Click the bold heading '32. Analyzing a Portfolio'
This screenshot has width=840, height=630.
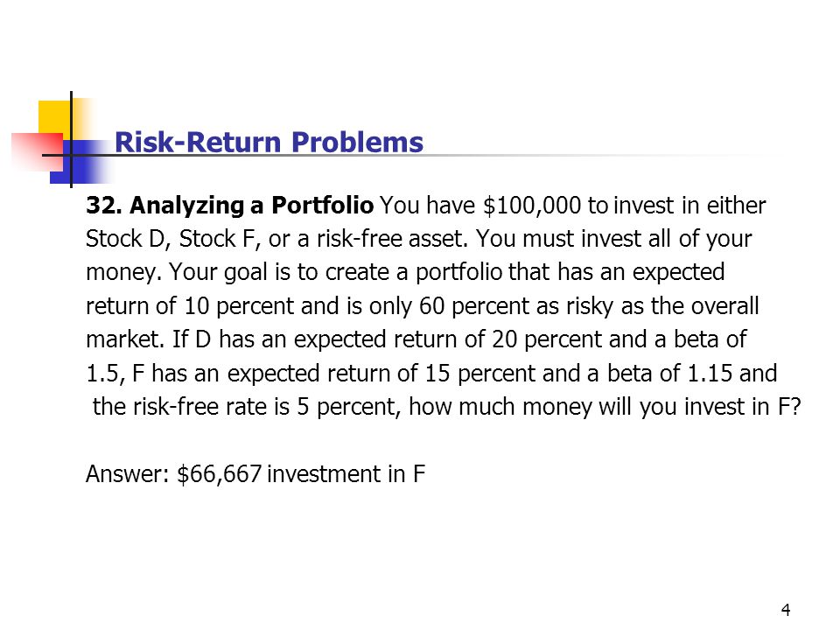click(230, 206)
